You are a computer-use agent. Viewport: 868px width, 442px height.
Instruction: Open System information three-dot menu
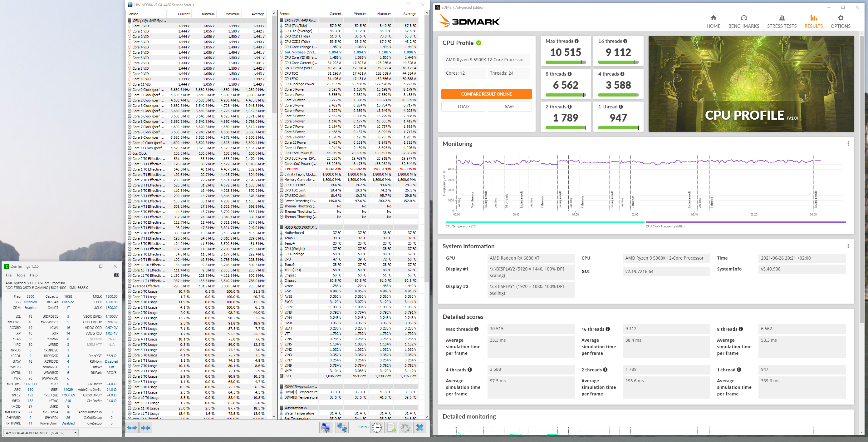pyautogui.click(x=848, y=246)
